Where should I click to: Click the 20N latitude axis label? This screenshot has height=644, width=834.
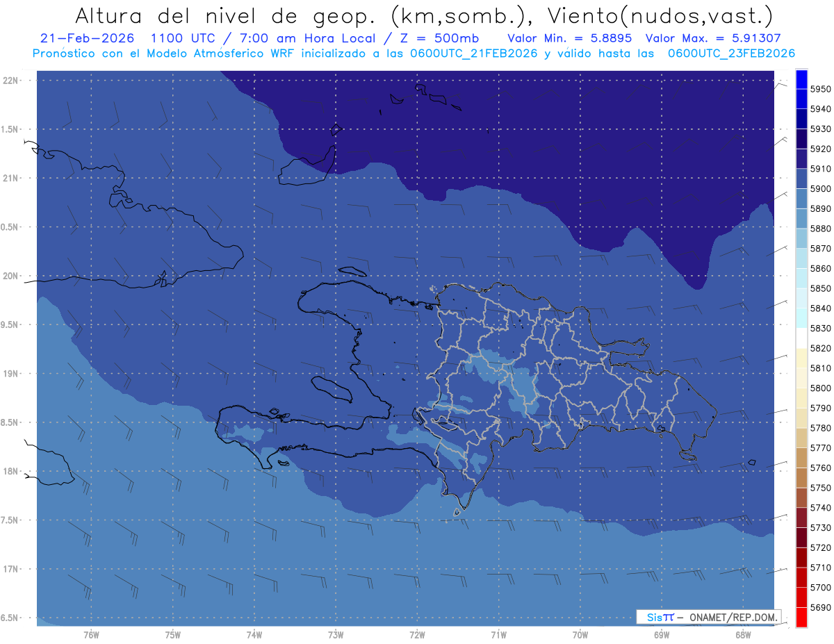(x=10, y=276)
